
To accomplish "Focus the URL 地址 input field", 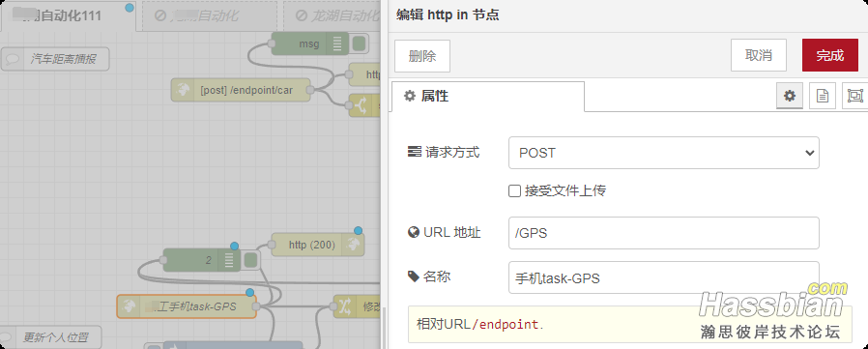I will (x=664, y=233).
